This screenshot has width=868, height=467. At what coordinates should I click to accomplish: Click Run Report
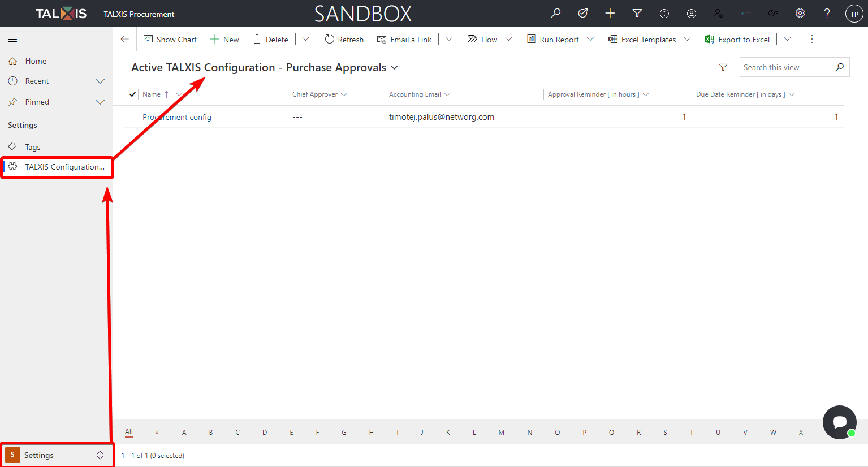point(552,39)
